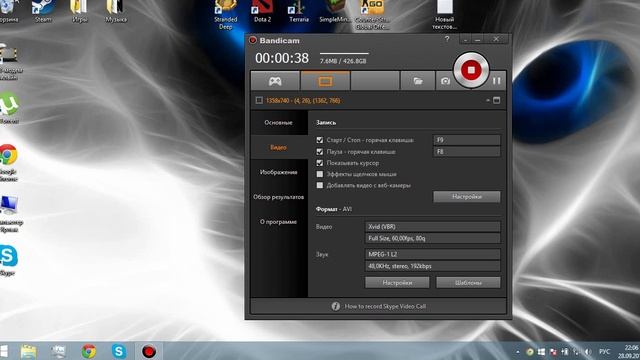Enable Добавлять видео с веб-камеры checkbox
The image size is (640, 360).
320,185
